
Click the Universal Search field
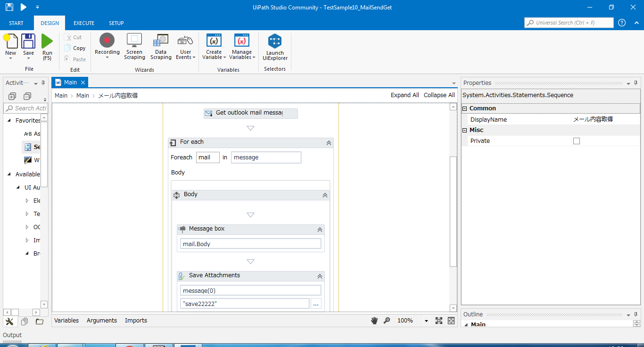(x=569, y=23)
